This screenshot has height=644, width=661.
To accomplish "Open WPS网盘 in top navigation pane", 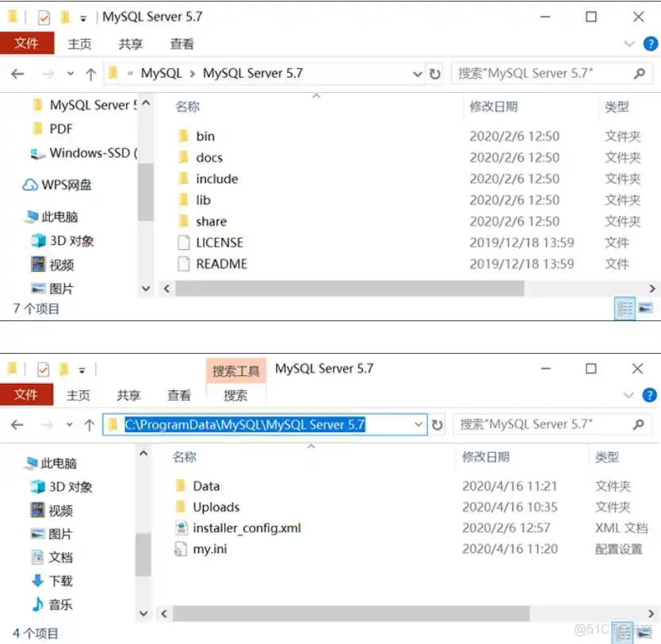I will click(x=57, y=185).
